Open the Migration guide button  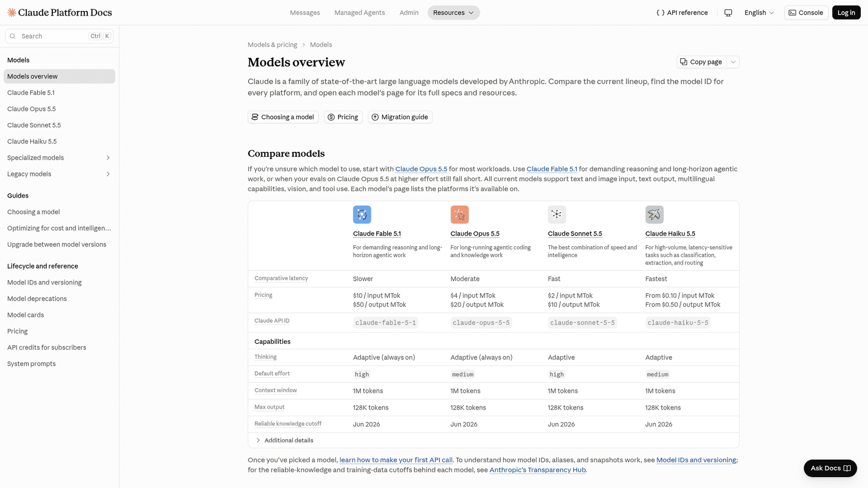400,117
